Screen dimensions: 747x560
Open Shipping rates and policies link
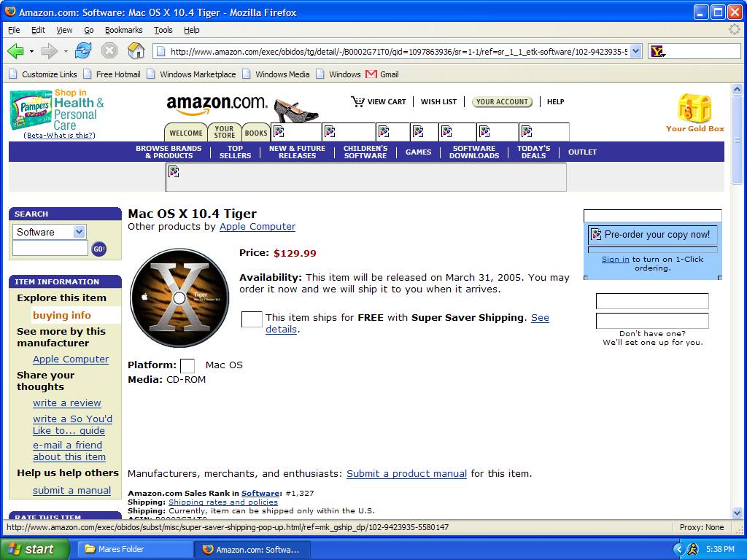click(223, 502)
